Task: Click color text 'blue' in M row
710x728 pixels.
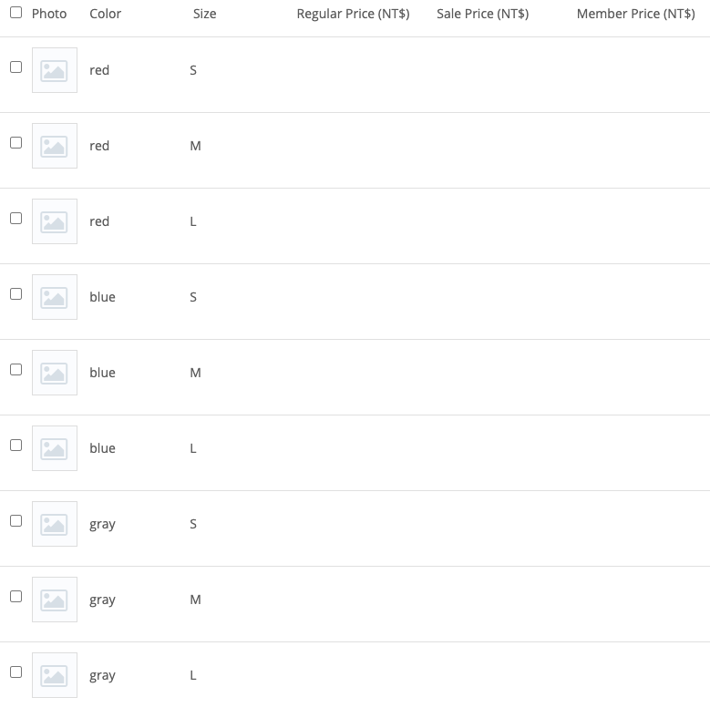Action: coord(103,373)
